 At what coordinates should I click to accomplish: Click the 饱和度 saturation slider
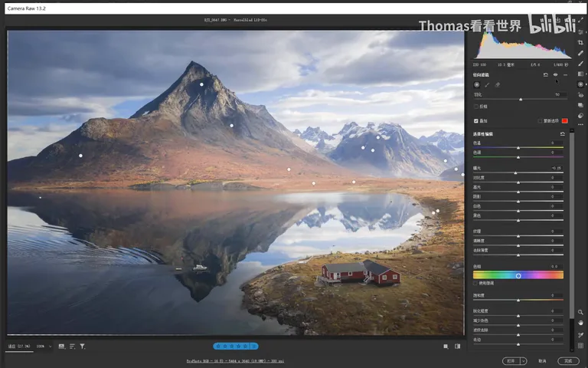pos(518,300)
